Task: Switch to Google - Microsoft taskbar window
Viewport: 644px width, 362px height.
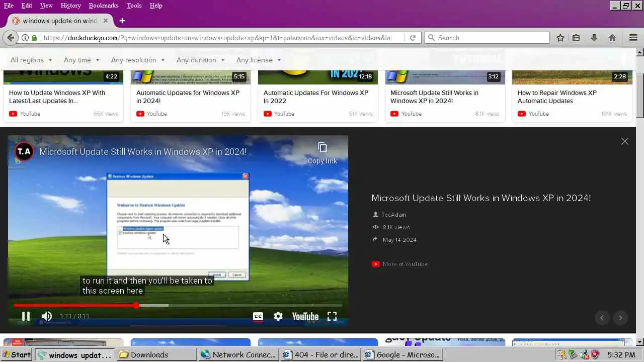Action: [x=402, y=354]
